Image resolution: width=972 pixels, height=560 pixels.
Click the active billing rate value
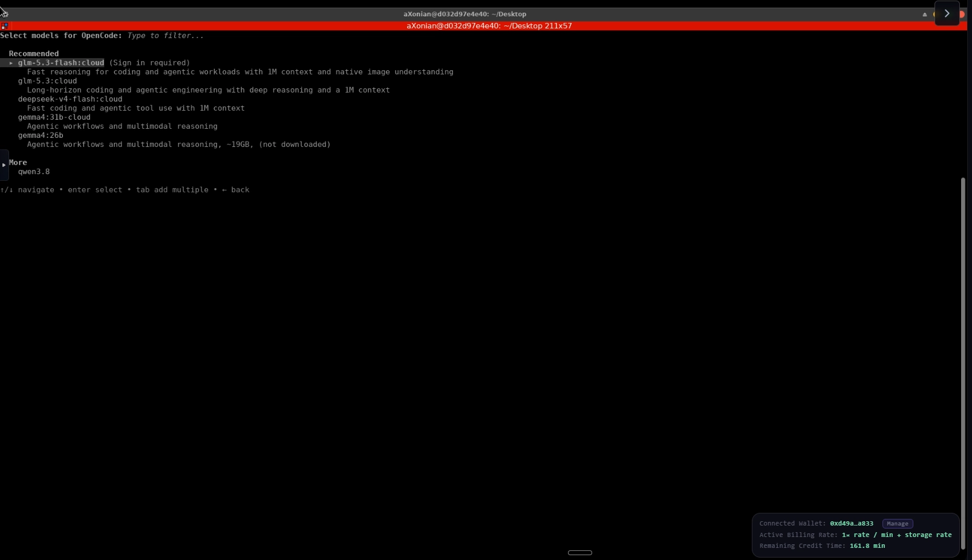896,535
